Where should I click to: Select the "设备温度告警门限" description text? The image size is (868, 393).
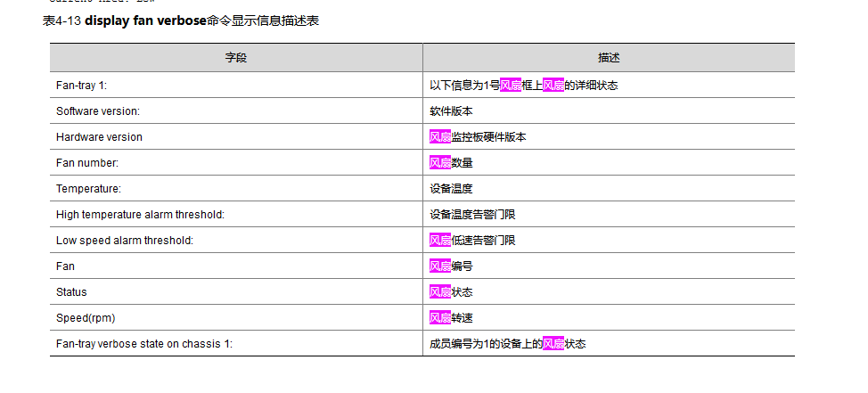coord(472,215)
